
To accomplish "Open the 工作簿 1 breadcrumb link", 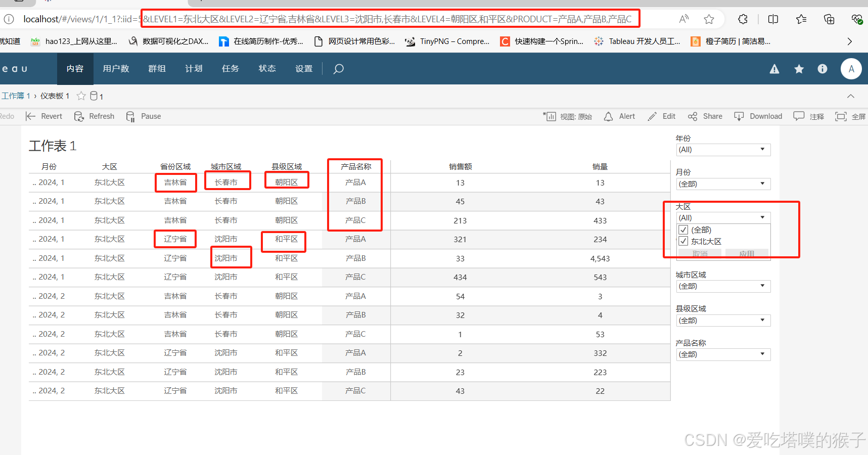I will (15, 96).
